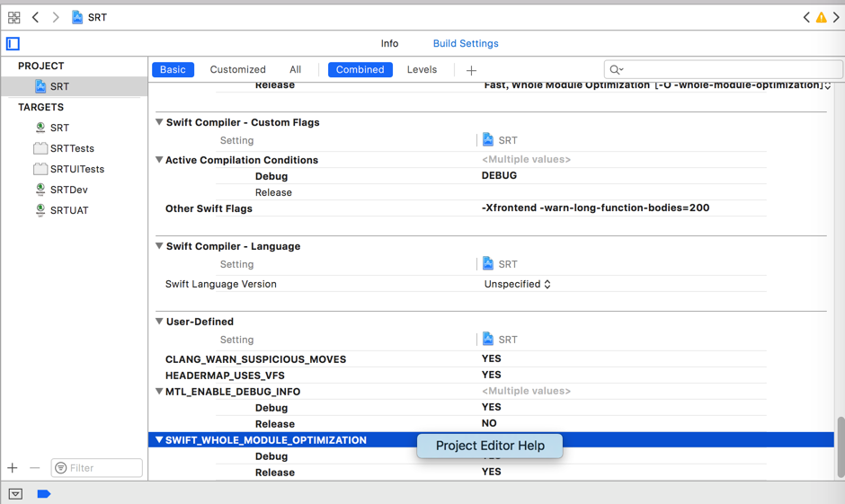Click the Other Swift Flags value
The image size is (845, 504).
pos(595,208)
